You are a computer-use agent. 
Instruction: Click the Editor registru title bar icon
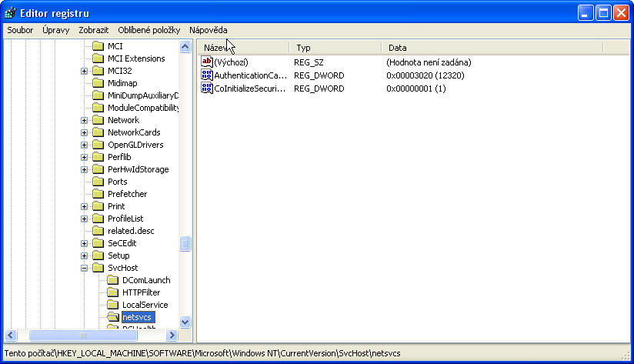point(10,13)
